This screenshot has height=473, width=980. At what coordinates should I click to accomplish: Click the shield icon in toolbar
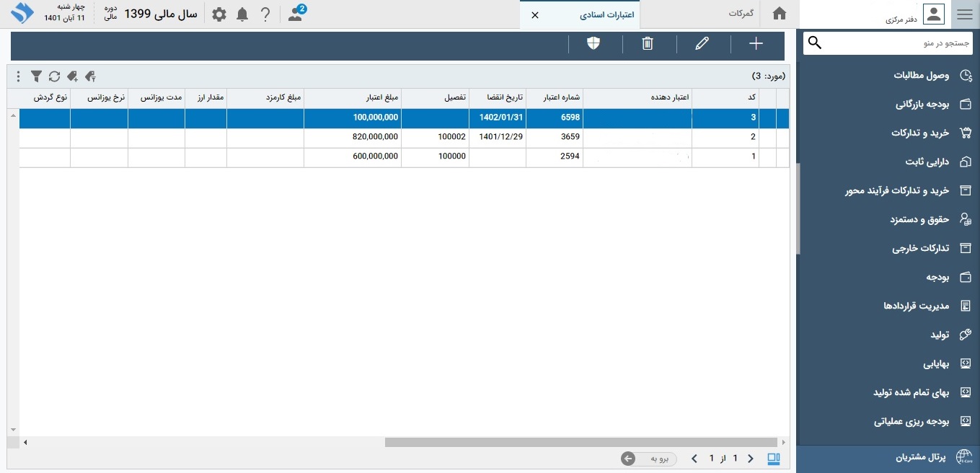[593, 44]
